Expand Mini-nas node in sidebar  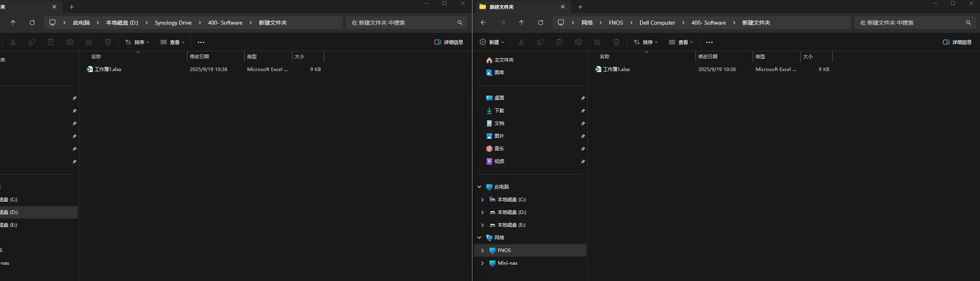482,263
